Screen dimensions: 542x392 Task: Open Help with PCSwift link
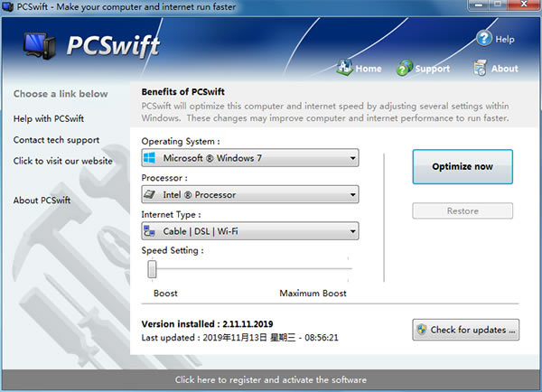49,118
